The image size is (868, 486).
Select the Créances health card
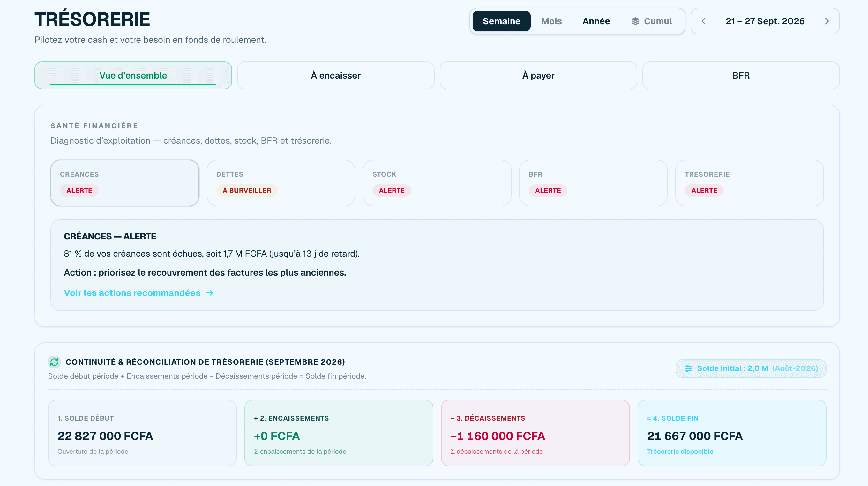pyautogui.click(x=125, y=183)
